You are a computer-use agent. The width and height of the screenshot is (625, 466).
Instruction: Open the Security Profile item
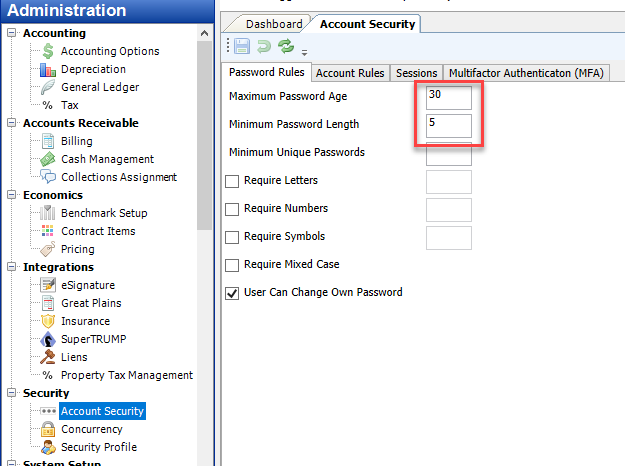(99, 447)
